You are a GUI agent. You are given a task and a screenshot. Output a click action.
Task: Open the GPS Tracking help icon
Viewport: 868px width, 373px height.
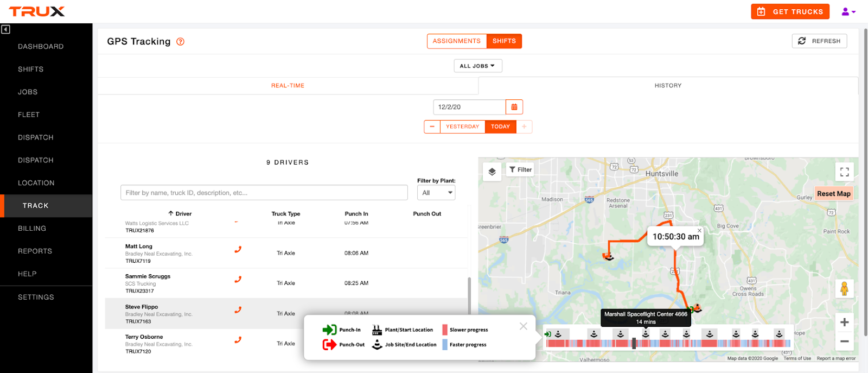point(181,42)
